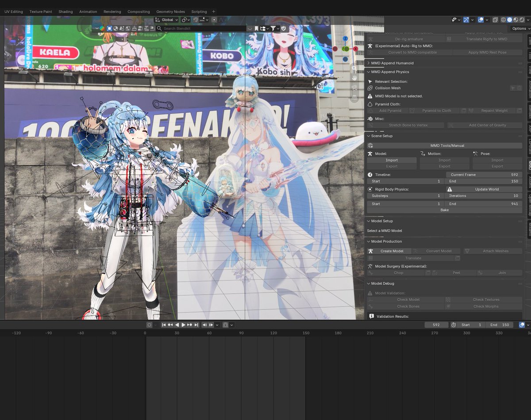
Task: Jump to the previous keyframe
Action: click(x=170, y=325)
